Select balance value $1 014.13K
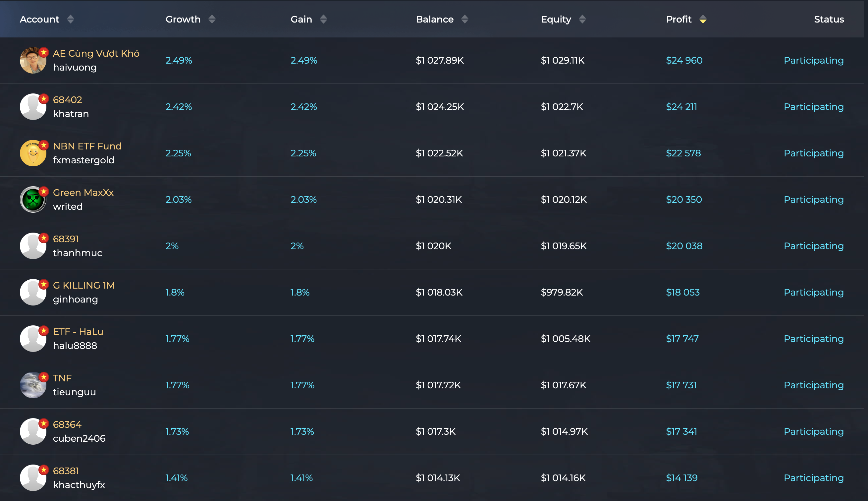 438,478
